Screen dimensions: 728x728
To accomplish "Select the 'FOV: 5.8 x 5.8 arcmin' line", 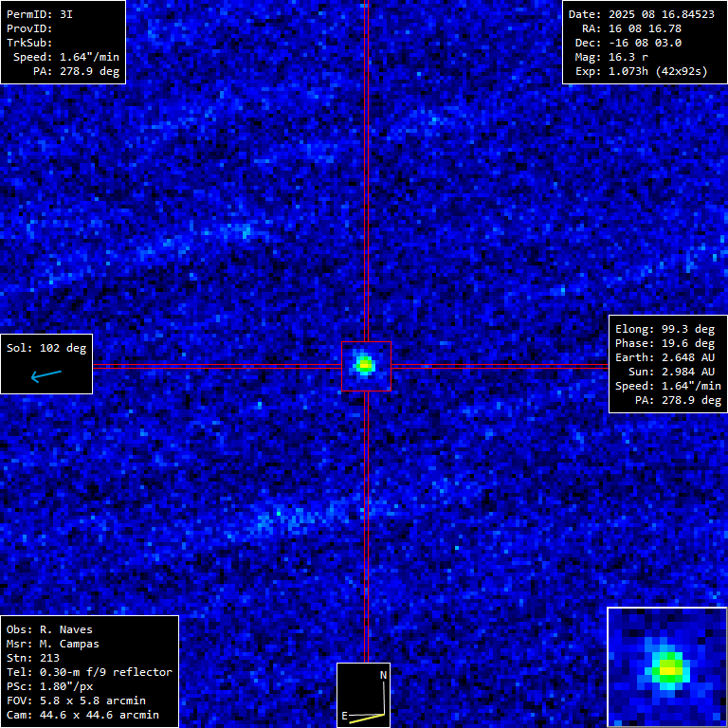I will 76,701.
